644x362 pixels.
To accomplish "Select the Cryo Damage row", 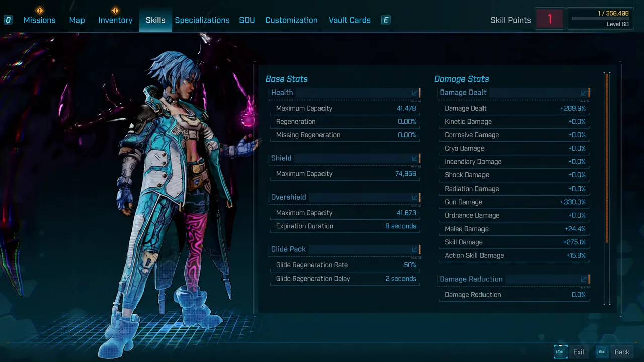I will [x=514, y=148].
